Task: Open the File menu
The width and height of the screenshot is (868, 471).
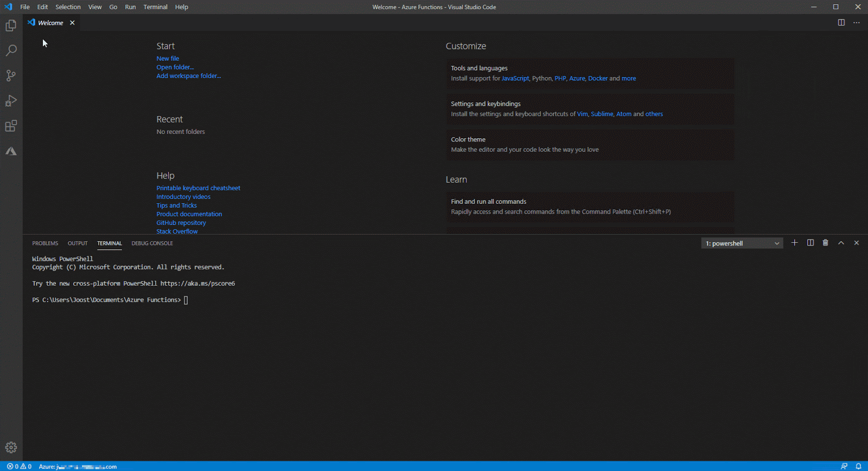Action: click(25, 7)
